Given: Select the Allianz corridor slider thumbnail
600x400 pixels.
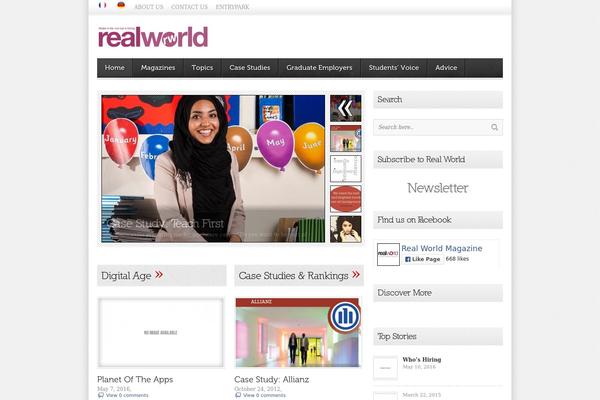Looking at the screenshot, I should 346,138.
